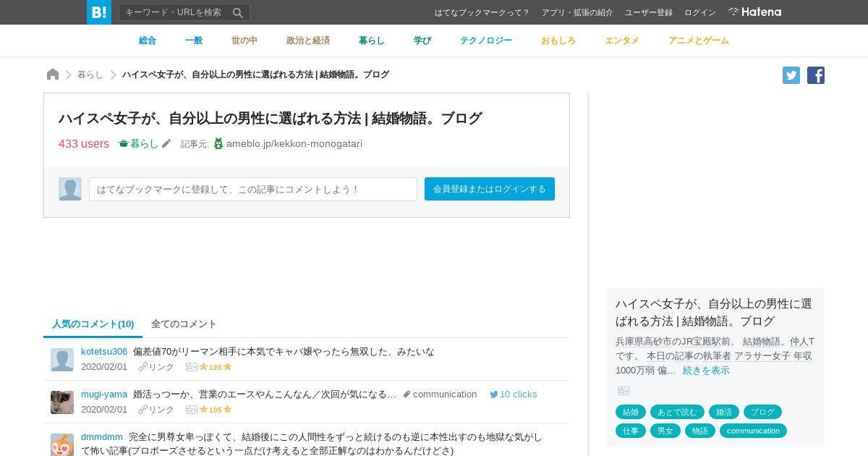Add a star to mugi-yama's comment
868x456 pixels.
(x=227, y=410)
